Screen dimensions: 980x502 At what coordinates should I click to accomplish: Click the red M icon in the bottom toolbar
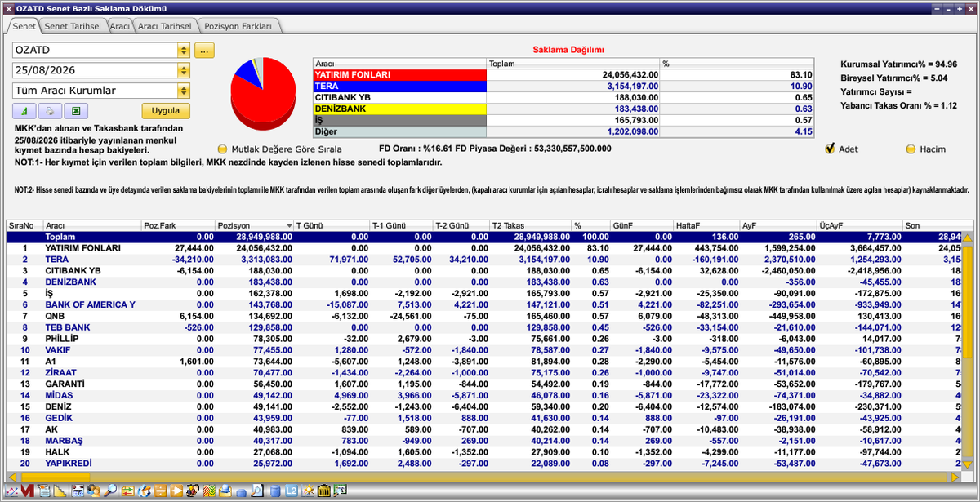pyautogui.click(x=28, y=491)
